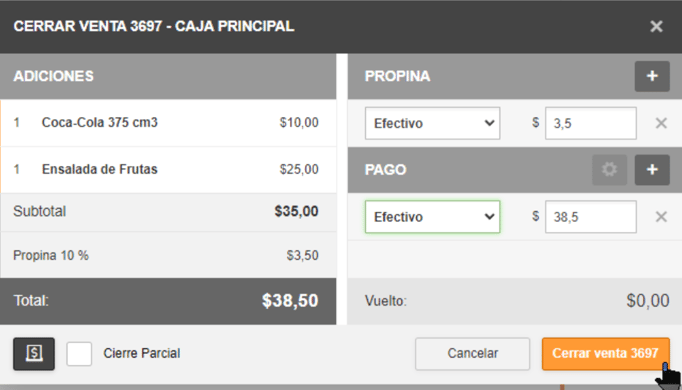
Task: Add a new payment method in PAGO
Action: [652, 170]
